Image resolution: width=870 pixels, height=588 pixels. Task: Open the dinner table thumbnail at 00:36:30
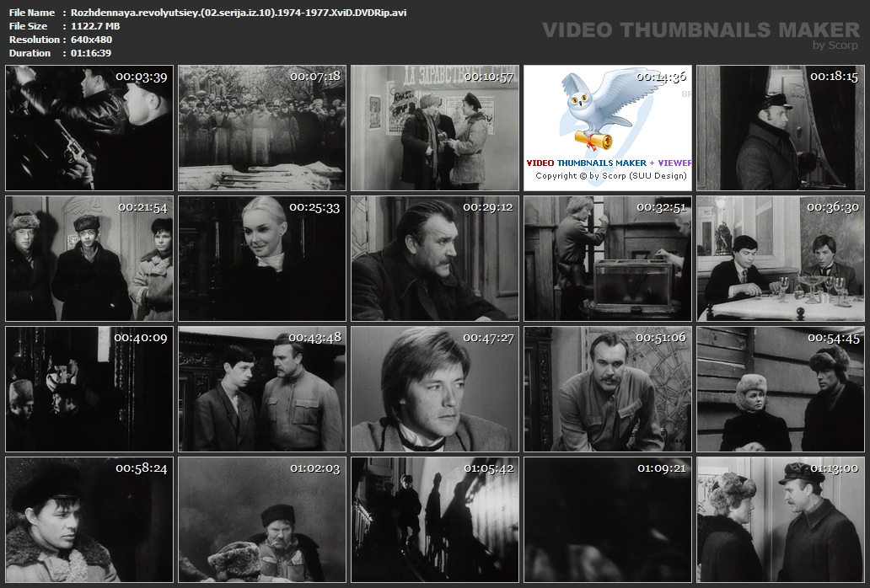point(780,259)
